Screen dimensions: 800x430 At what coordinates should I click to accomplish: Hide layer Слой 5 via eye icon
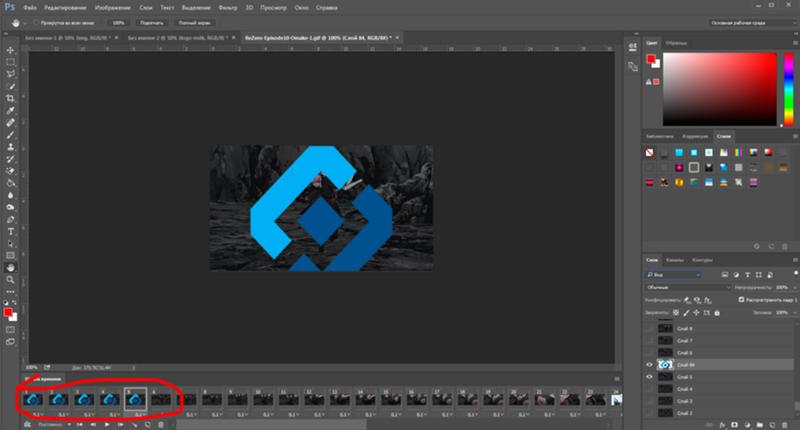[x=649, y=377]
